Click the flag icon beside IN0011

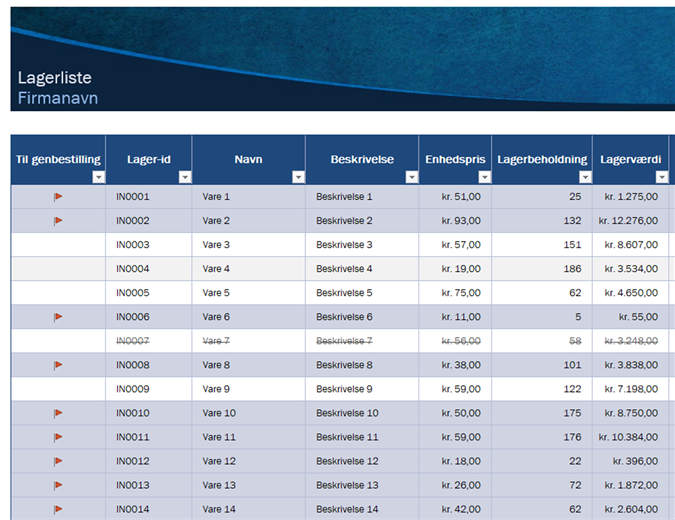point(58,437)
